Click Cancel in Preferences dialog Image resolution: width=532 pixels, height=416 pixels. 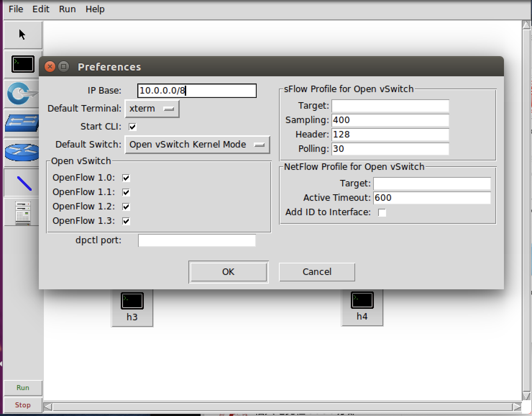pyautogui.click(x=317, y=272)
